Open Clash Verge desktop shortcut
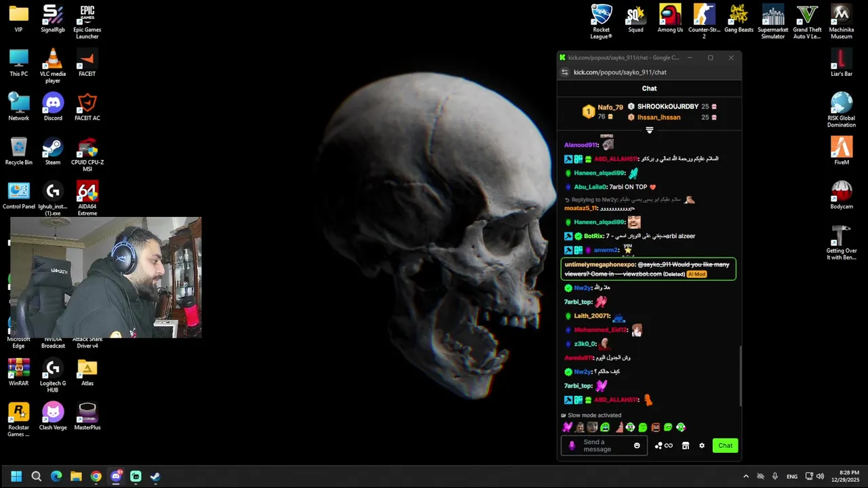The height and width of the screenshot is (488, 868). 52,416
